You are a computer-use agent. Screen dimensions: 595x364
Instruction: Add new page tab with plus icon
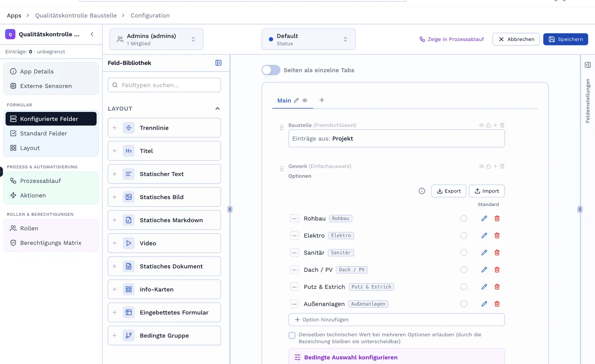point(322,100)
